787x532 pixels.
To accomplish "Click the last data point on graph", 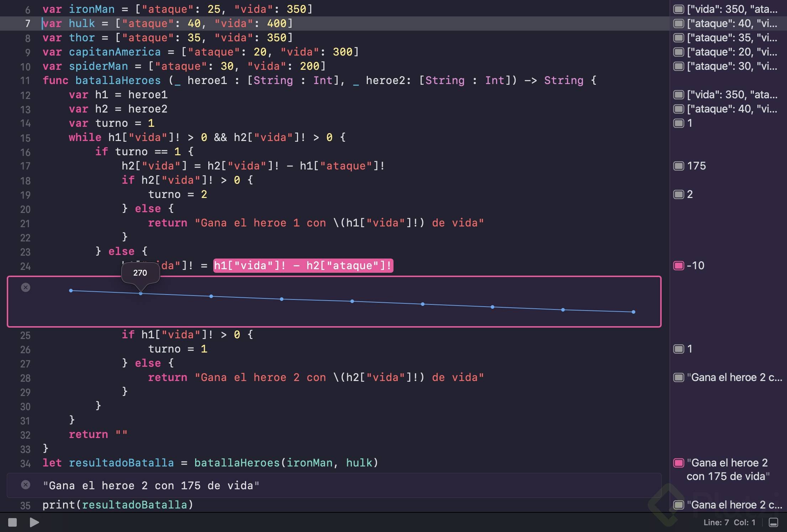I will pos(633,312).
